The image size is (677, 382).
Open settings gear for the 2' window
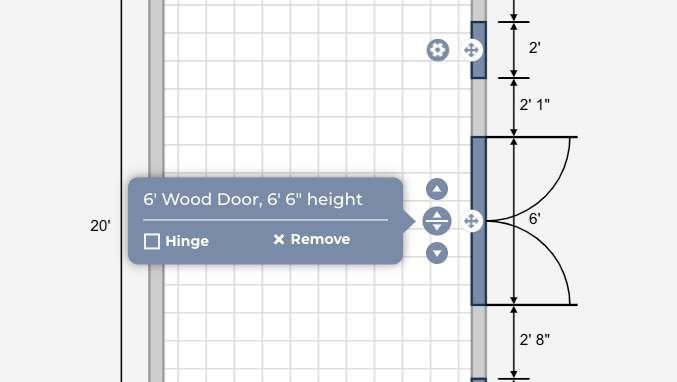[x=438, y=50]
